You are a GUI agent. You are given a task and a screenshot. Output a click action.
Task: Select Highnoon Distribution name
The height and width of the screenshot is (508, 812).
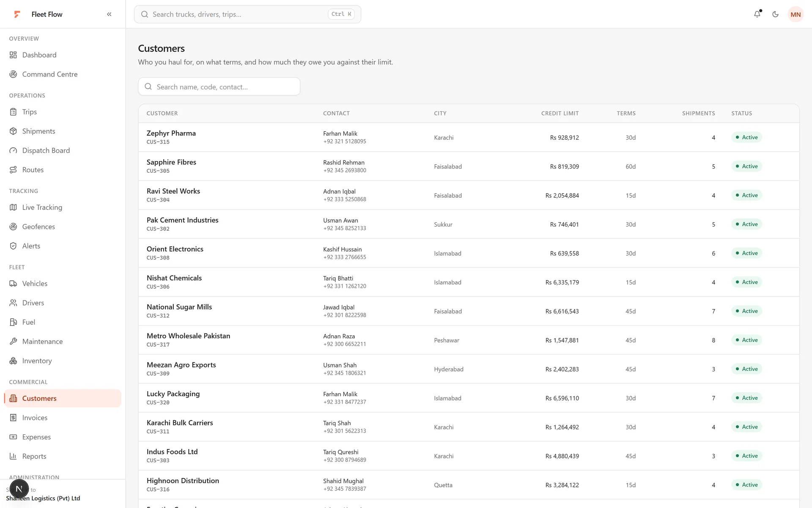click(183, 481)
